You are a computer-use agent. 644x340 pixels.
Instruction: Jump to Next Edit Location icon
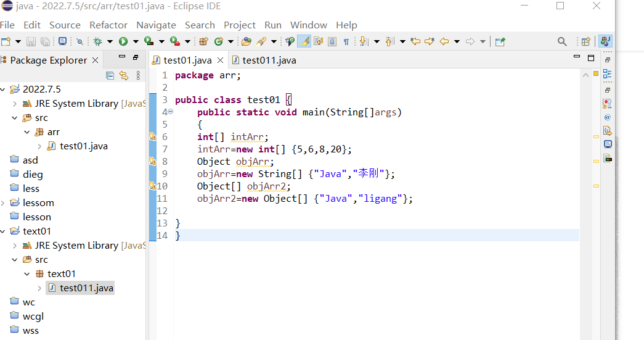pos(429,41)
